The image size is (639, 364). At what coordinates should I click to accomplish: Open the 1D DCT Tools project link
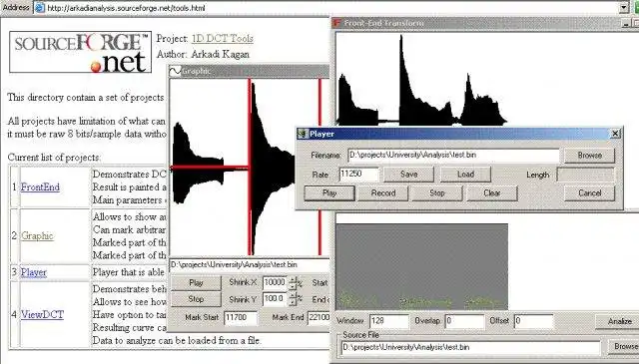click(x=223, y=38)
